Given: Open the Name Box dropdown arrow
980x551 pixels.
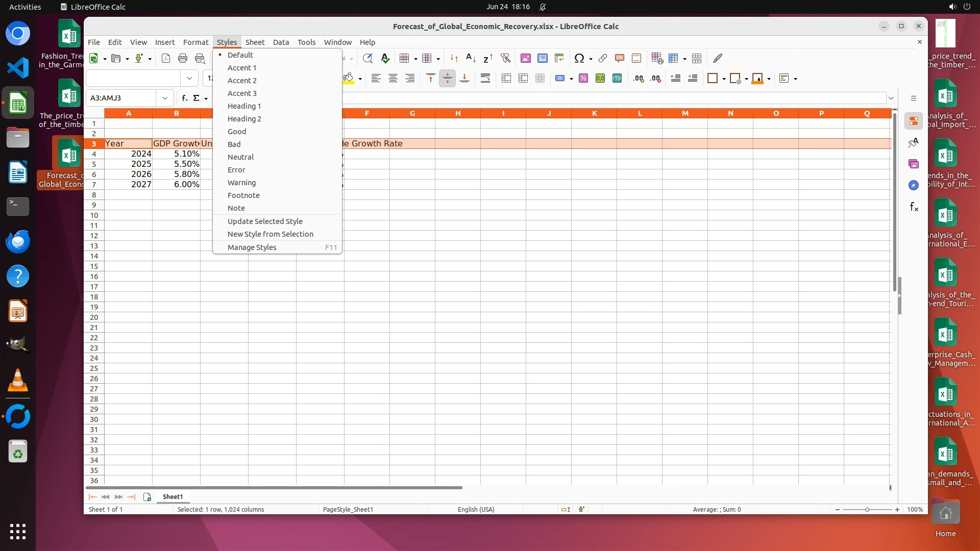Looking at the screenshot, I should point(165,98).
